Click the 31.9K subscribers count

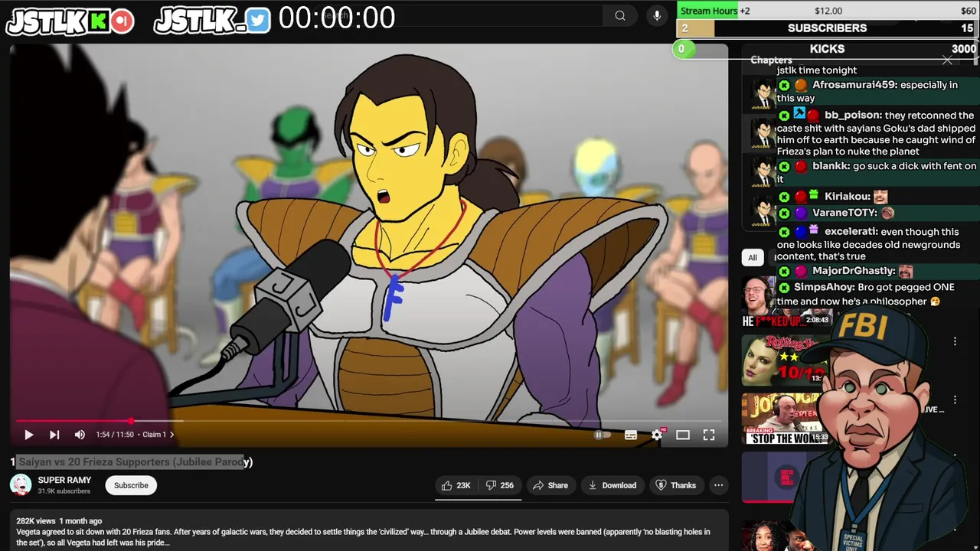[64, 491]
